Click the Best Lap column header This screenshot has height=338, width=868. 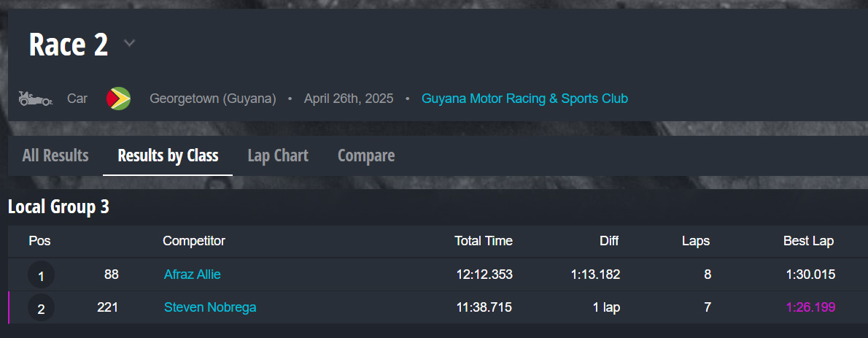tap(808, 241)
